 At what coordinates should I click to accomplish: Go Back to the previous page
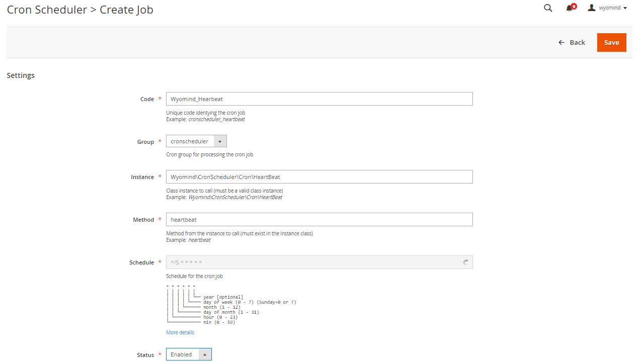pos(577,42)
